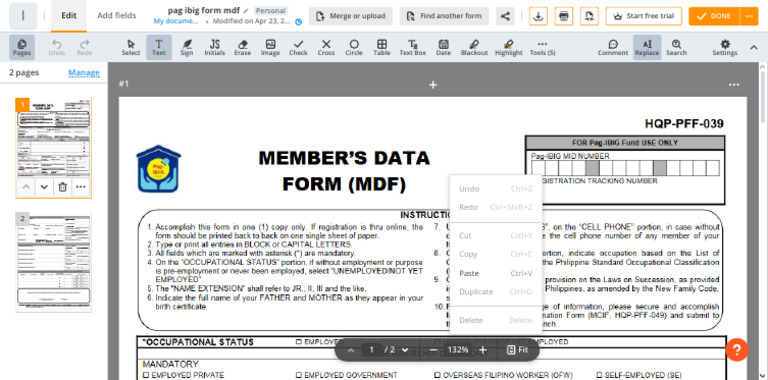This screenshot has height=380, width=768.
Task: Activate the Blackout tool
Action: [x=474, y=48]
